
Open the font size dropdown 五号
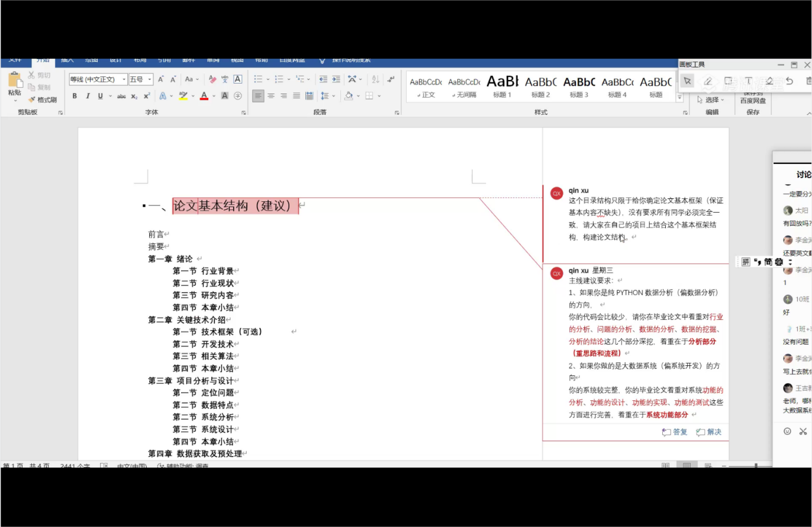click(141, 79)
